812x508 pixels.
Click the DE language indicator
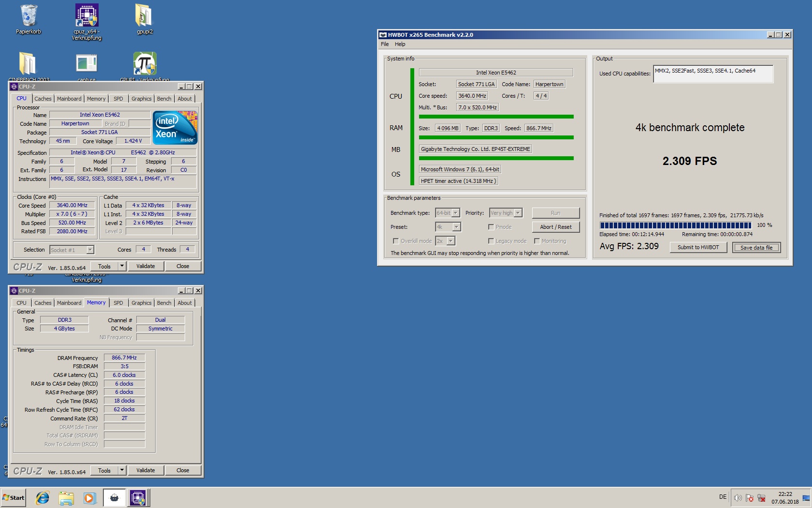(723, 497)
